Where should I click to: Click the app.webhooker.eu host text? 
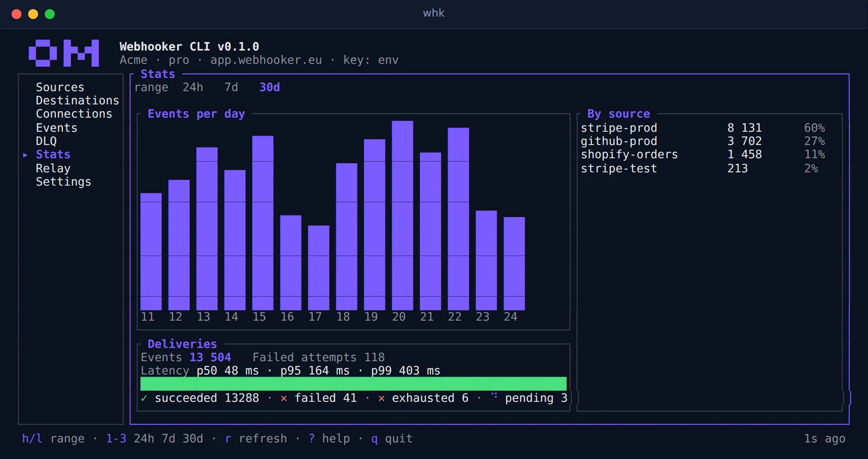click(266, 60)
